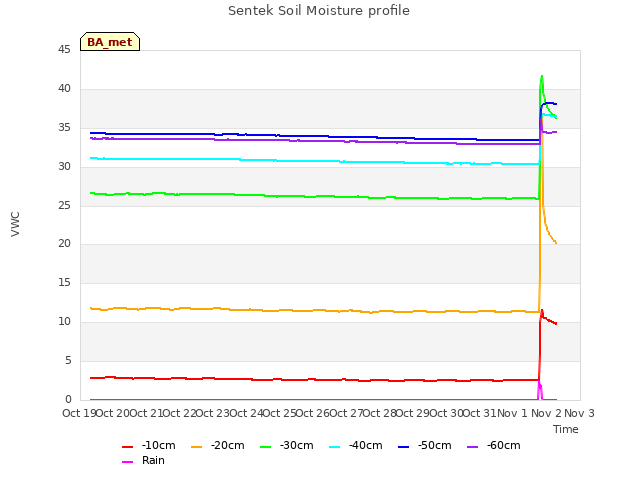Image resolution: width=640 pixels, height=480 pixels.
Task: Click the 0 y-axis tick label
Action: [68, 399]
